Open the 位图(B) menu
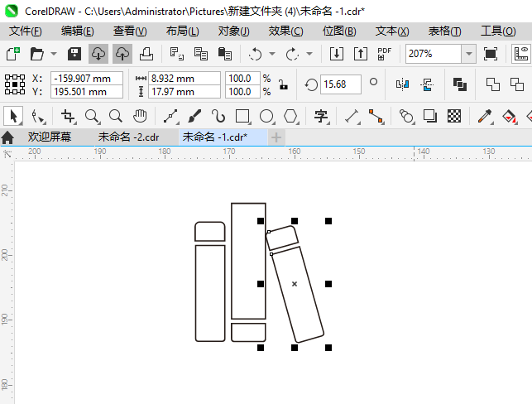 [339, 31]
